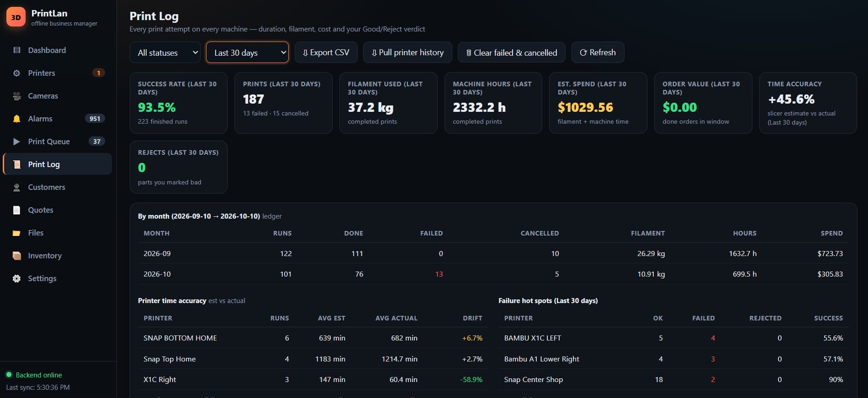Click the 57.1% success value
Screen dimensions: 868x398
(x=833, y=359)
